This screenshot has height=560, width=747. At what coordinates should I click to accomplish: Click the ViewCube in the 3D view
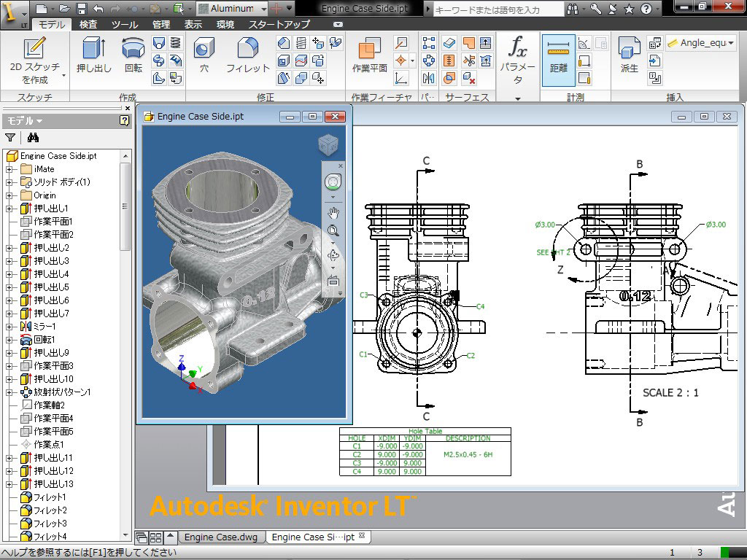point(328,144)
